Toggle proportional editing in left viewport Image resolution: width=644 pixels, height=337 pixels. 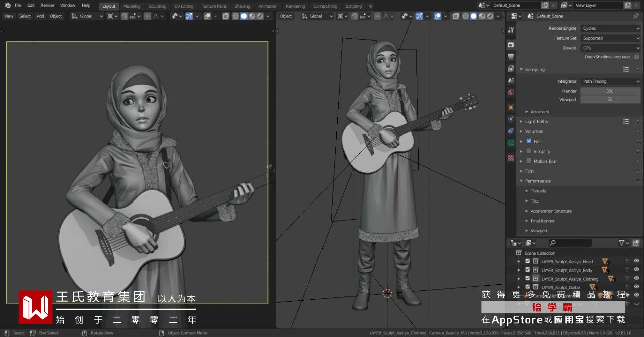click(x=147, y=16)
